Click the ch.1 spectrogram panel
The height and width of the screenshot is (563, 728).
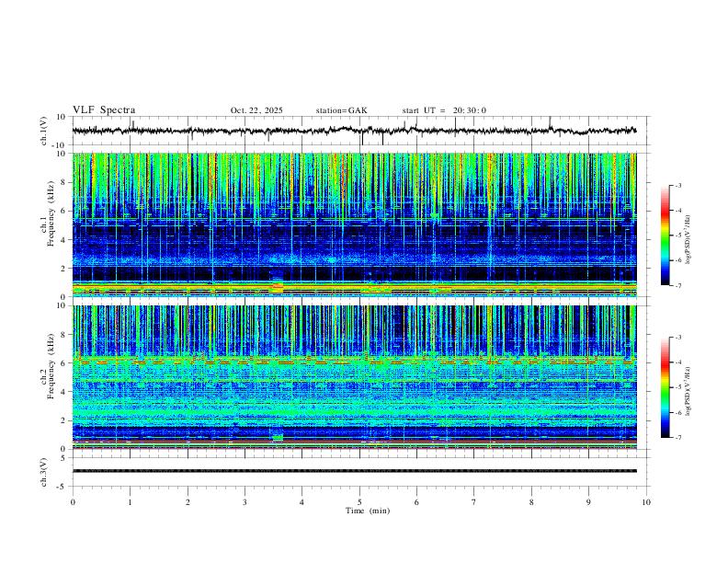pyautogui.click(x=354, y=224)
